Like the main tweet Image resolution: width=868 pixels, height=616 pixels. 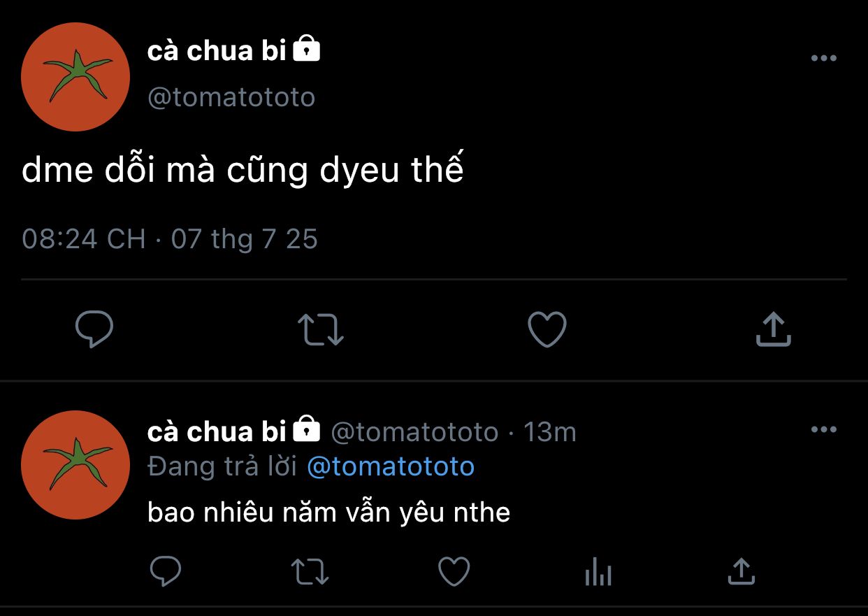point(547,329)
